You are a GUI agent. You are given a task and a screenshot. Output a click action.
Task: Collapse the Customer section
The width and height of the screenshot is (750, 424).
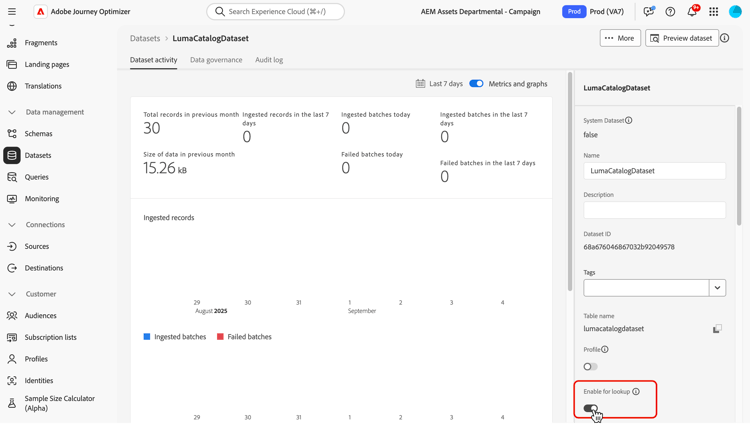coord(12,294)
